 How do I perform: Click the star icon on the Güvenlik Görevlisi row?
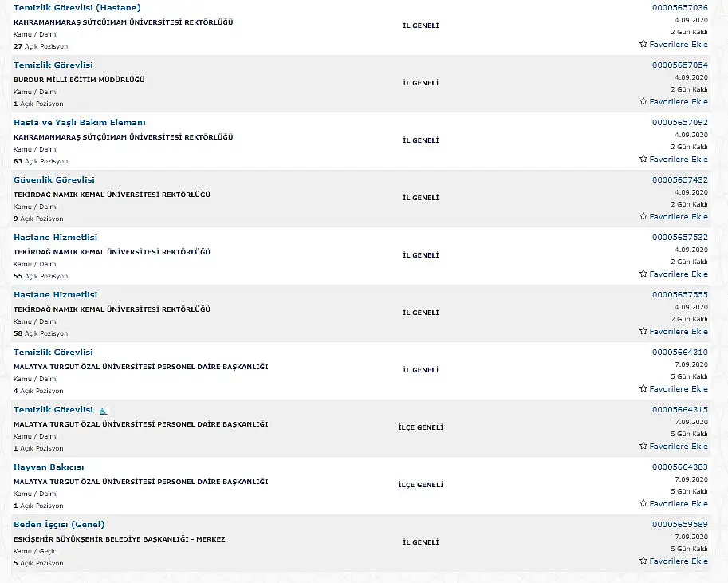pyautogui.click(x=643, y=216)
